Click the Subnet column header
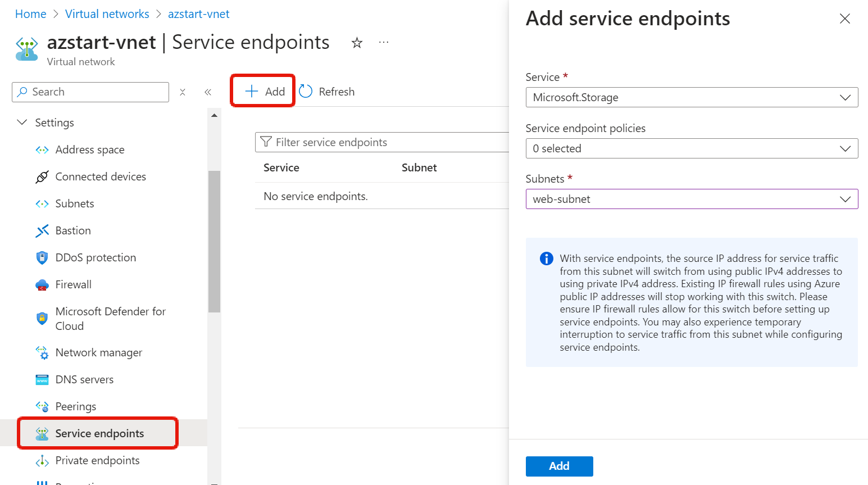The width and height of the screenshot is (868, 485). click(419, 167)
